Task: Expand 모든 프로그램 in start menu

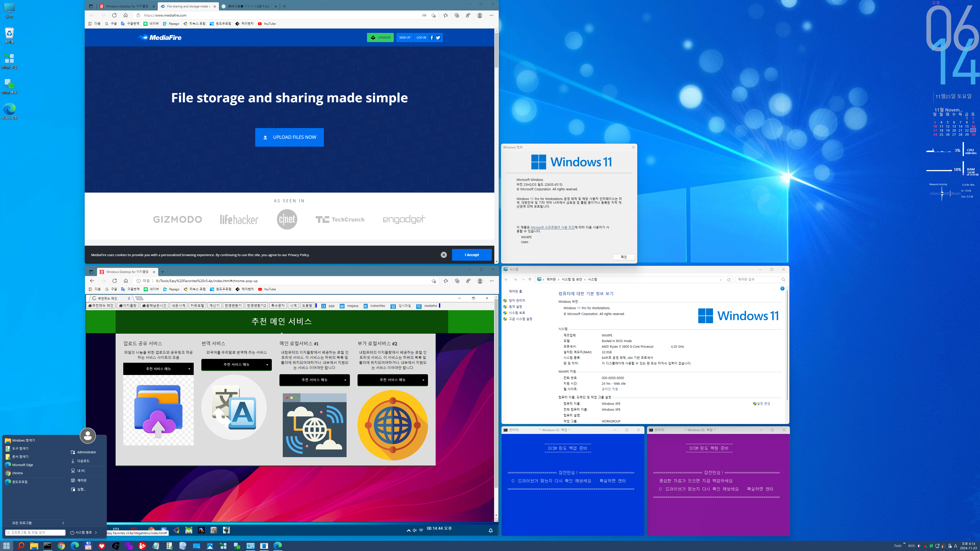Action: (x=35, y=523)
